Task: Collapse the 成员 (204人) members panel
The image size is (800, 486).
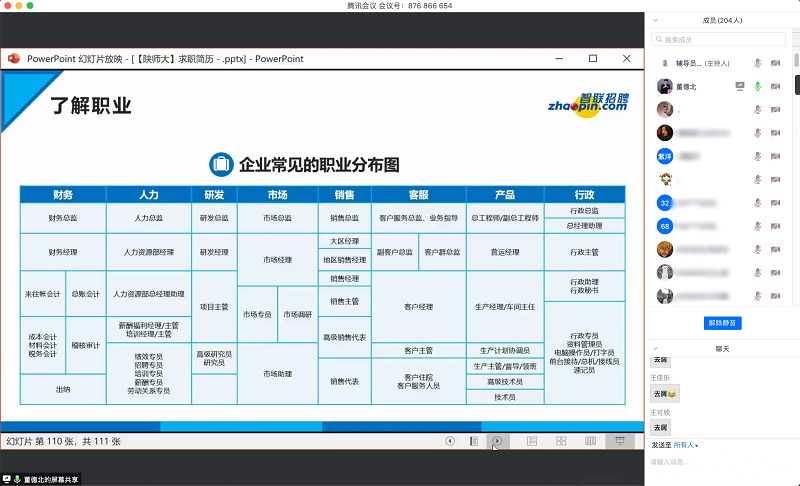Action: tap(654, 19)
